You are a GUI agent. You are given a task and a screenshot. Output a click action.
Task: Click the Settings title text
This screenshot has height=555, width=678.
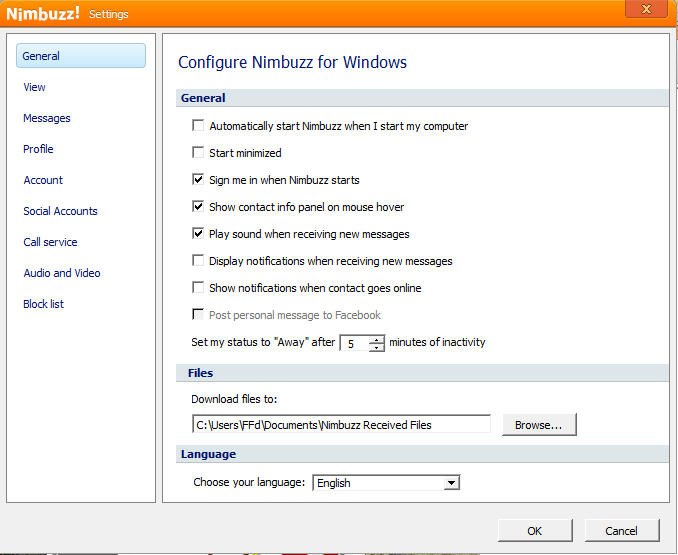[x=109, y=14]
